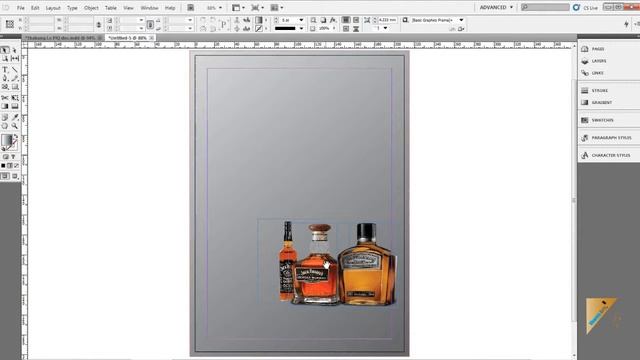The width and height of the screenshot is (640, 360).
Task: Set formatting affects text (T)
Action: pyautogui.click(x=13, y=157)
